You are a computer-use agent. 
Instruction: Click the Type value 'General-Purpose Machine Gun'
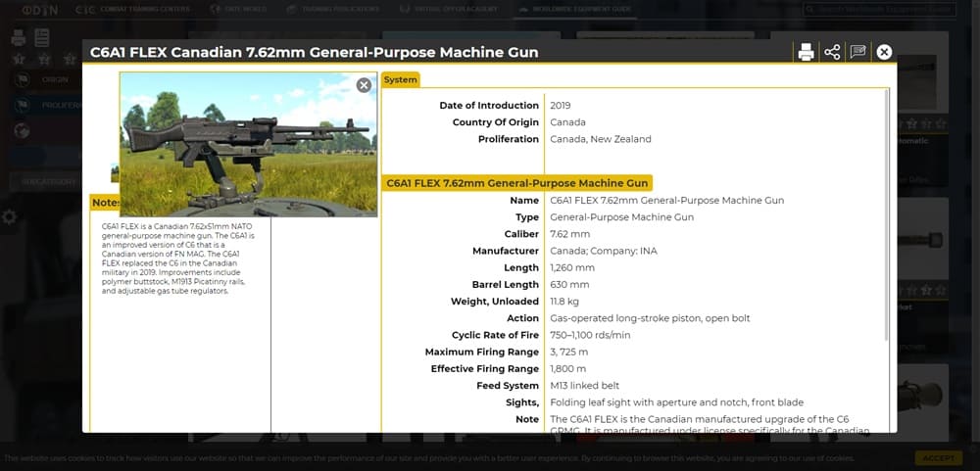pyautogui.click(x=622, y=217)
